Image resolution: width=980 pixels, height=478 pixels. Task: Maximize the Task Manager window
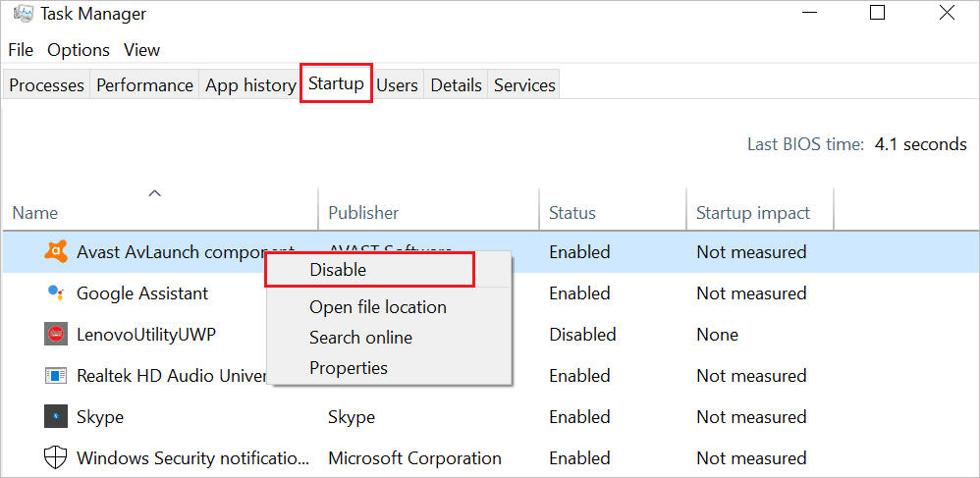point(878,13)
